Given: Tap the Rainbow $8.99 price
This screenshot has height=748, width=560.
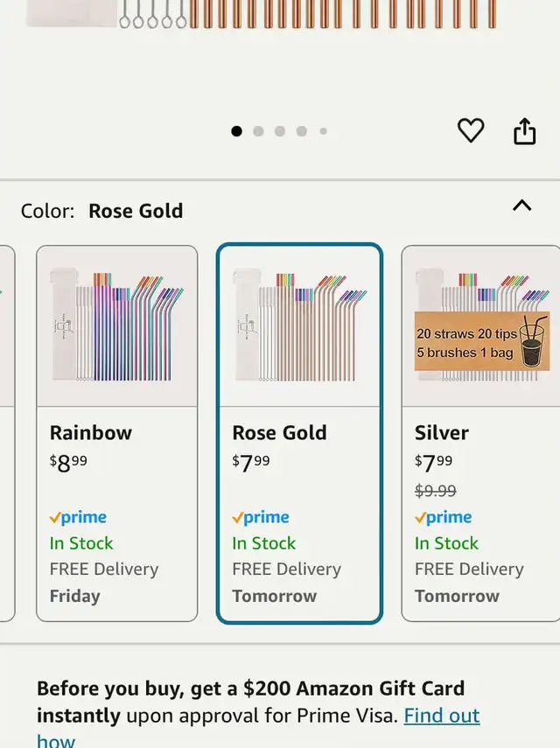Looking at the screenshot, I should point(68,463).
